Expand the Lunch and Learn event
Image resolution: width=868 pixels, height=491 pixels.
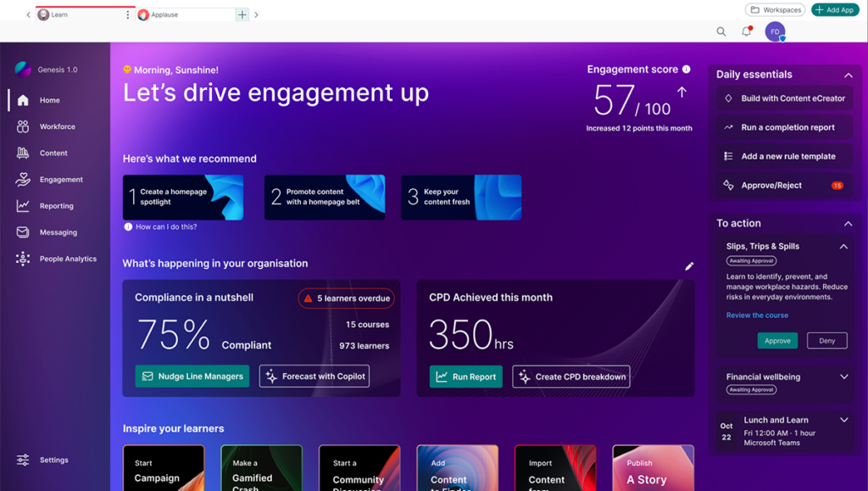click(x=843, y=420)
